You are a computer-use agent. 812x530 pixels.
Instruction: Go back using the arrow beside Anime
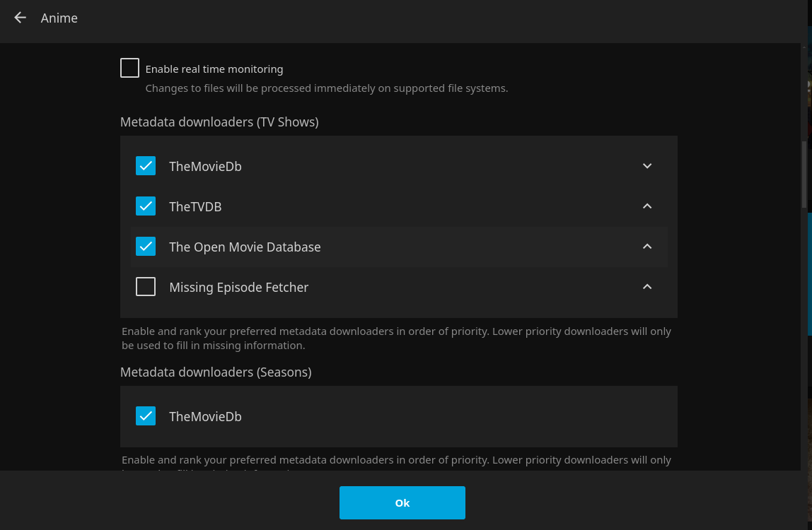(x=20, y=18)
